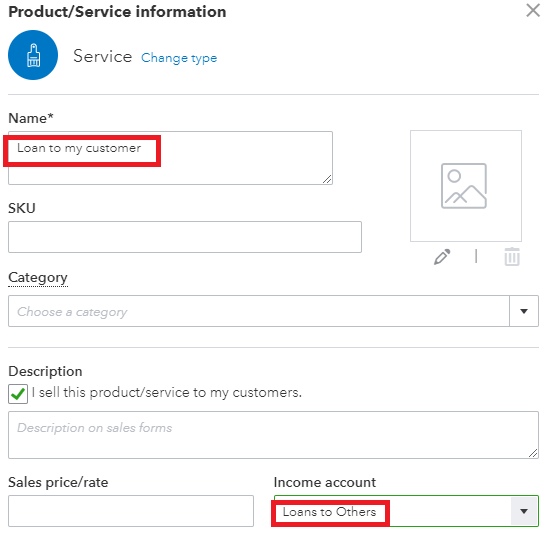
Task: Click the Service type heading text
Action: click(x=102, y=56)
